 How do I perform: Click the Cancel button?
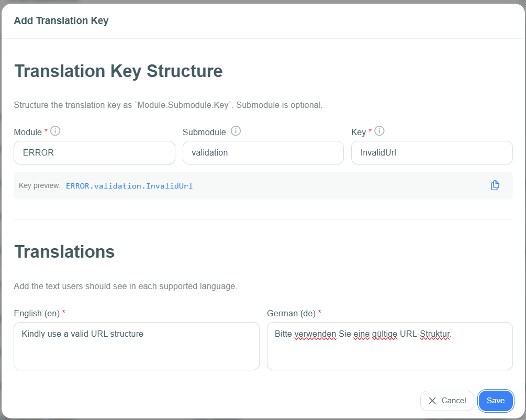(x=447, y=401)
